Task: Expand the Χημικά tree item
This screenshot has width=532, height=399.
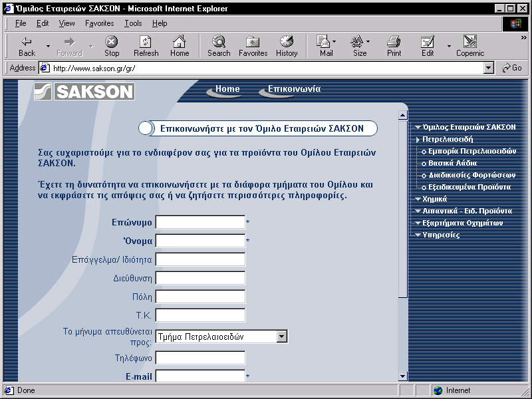Action: click(418, 199)
